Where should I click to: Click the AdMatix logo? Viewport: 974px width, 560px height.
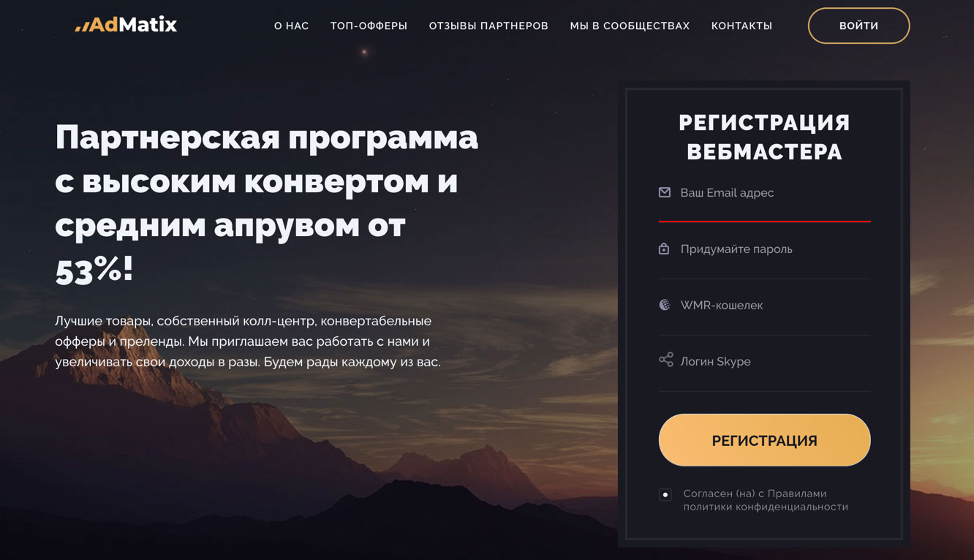(x=126, y=25)
